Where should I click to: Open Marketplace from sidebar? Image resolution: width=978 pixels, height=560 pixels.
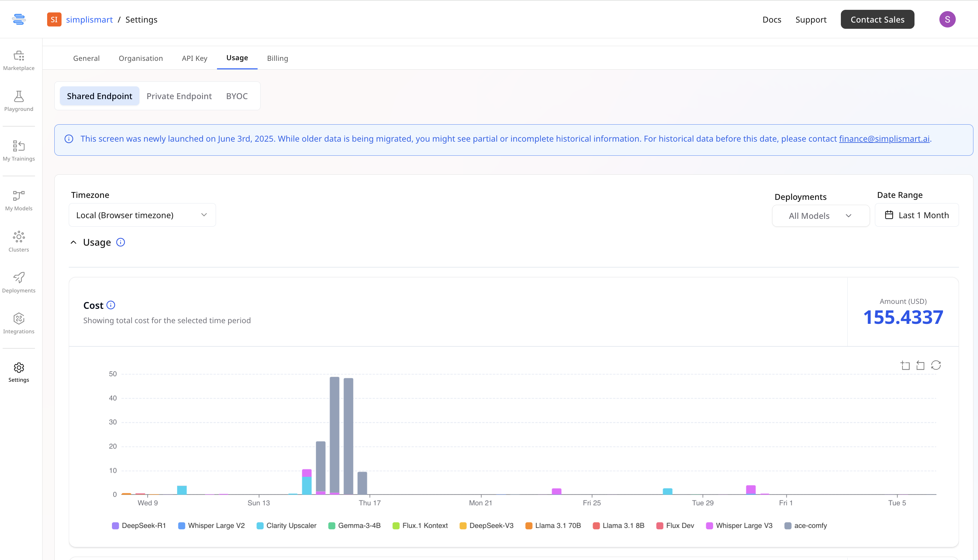click(18, 61)
